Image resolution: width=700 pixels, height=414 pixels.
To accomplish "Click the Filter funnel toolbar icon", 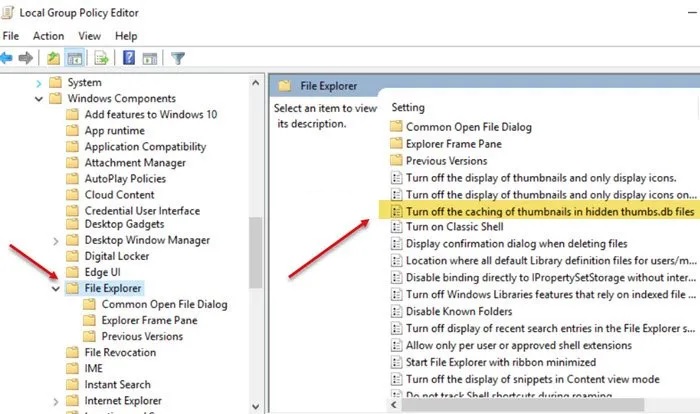I will point(178,58).
